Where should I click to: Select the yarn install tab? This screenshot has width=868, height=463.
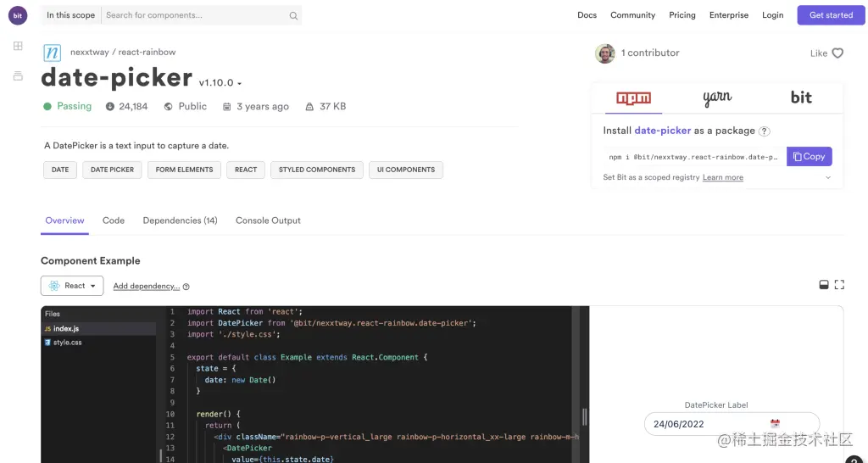coord(717,98)
